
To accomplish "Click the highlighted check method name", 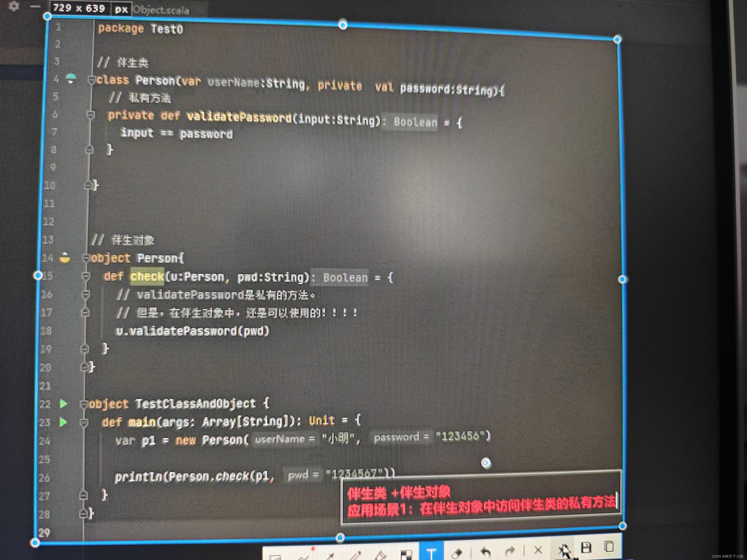I will (x=147, y=277).
